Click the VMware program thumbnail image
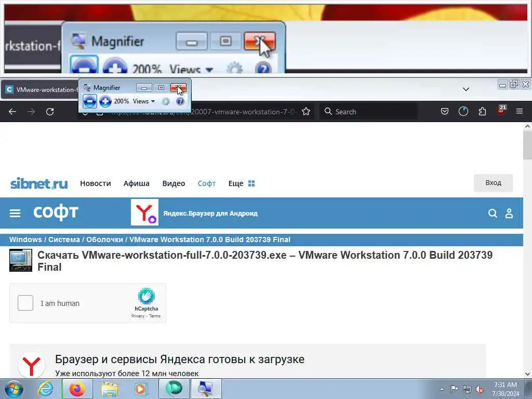532x399 pixels. (21, 260)
